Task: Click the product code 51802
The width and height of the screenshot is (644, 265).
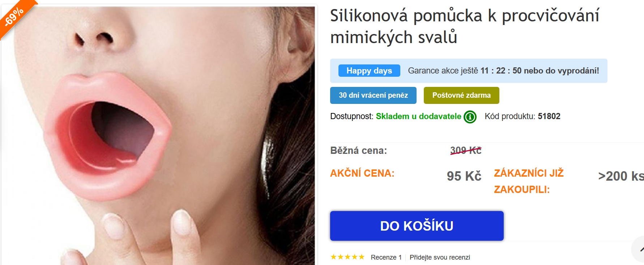Action: 549,116
